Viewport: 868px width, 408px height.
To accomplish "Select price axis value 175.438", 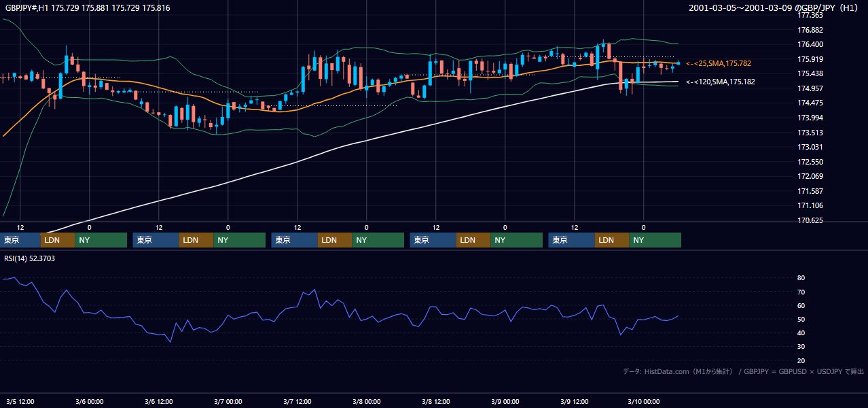I will [x=810, y=73].
